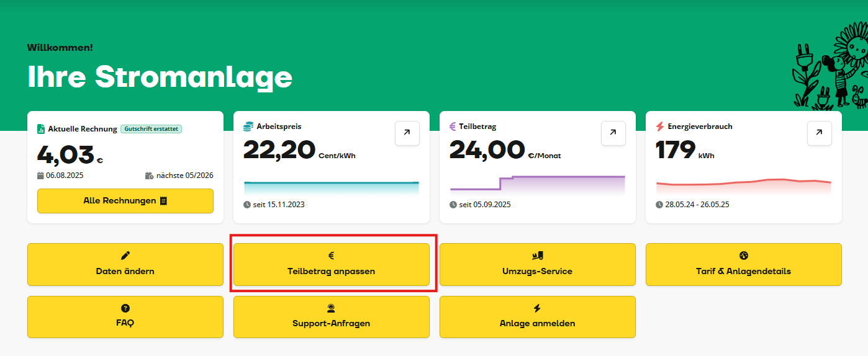Image resolution: width=868 pixels, height=356 pixels.
Task: Click the calendar icon beside 06.08.2025
Action: 41,176
